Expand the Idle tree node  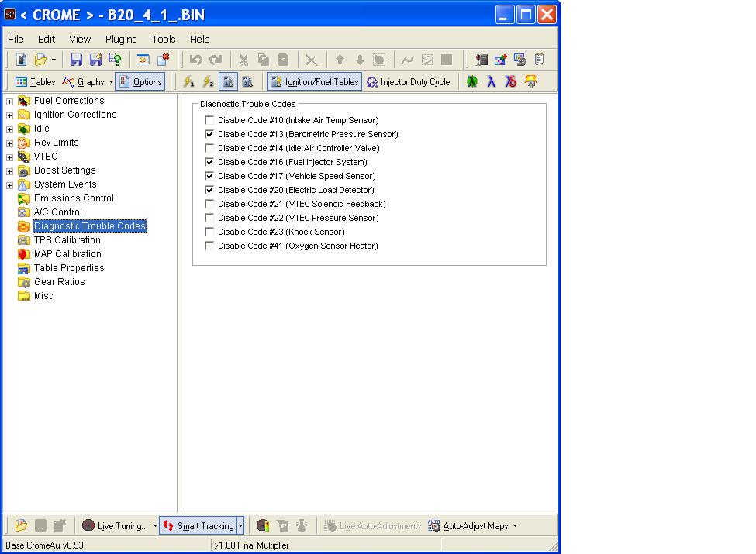click(9, 129)
